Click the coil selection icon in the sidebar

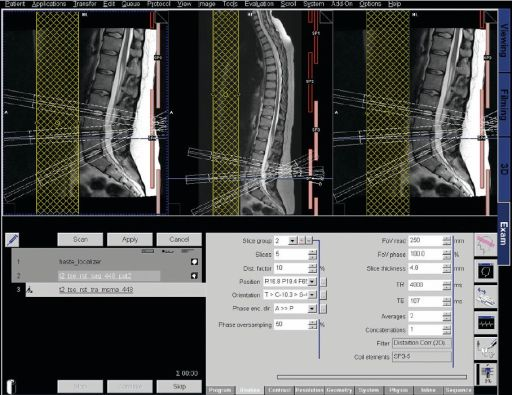[485, 374]
